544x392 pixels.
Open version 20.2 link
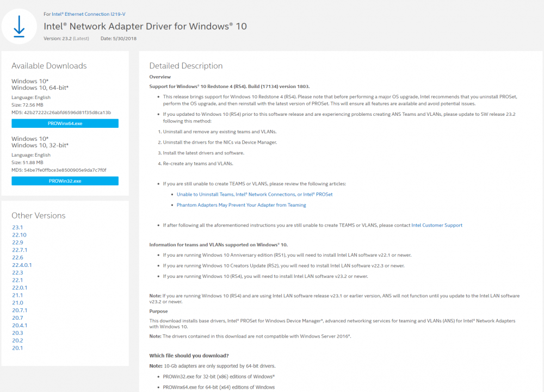tap(17, 340)
